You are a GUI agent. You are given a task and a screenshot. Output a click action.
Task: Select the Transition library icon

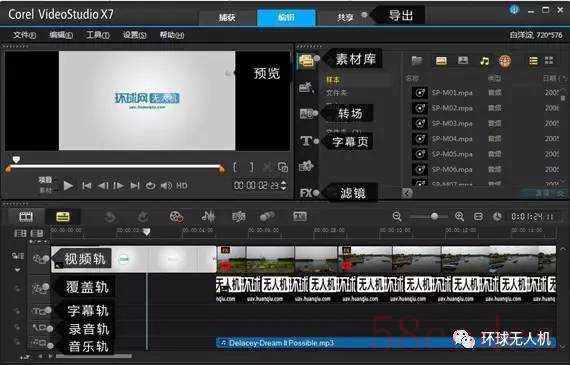[x=307, y=114]
